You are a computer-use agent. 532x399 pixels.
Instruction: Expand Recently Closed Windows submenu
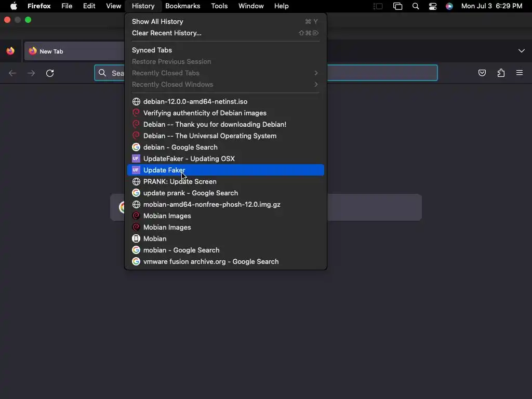225,85
